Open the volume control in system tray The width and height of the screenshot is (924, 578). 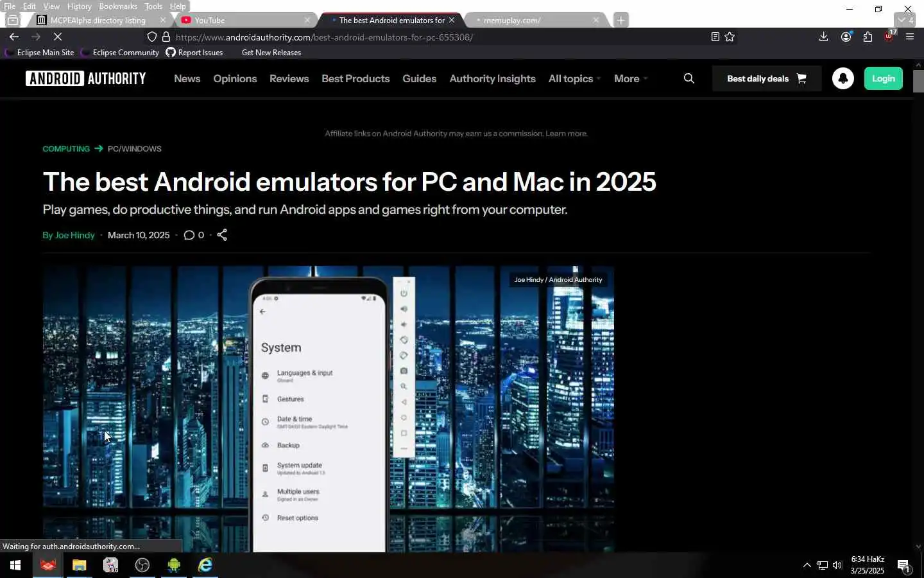[837, 565]
